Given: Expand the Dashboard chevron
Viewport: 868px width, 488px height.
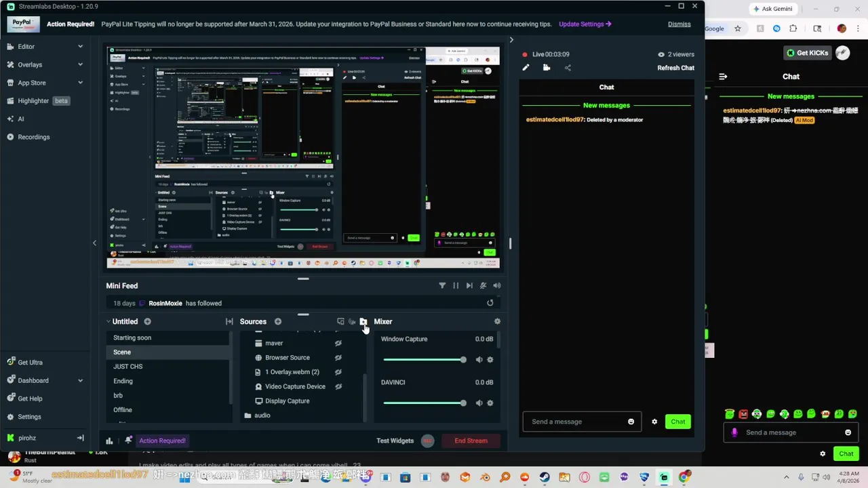Looking at the screenshot, I should pyautogui.click(x=80, y=380).
